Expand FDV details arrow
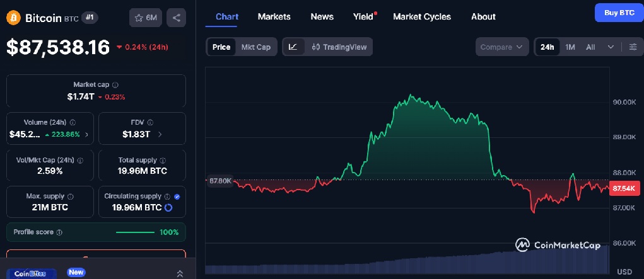644x279 pixels. click(160, 134)
